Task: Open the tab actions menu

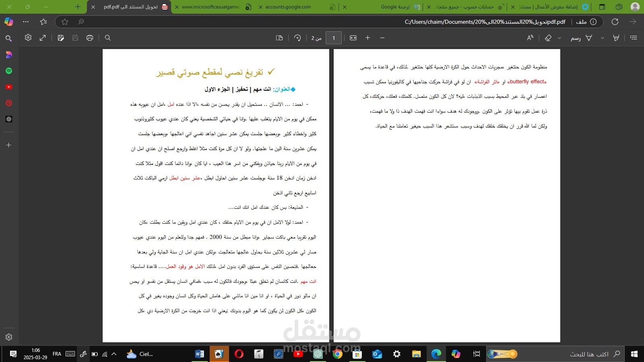Action: (602, 7)
